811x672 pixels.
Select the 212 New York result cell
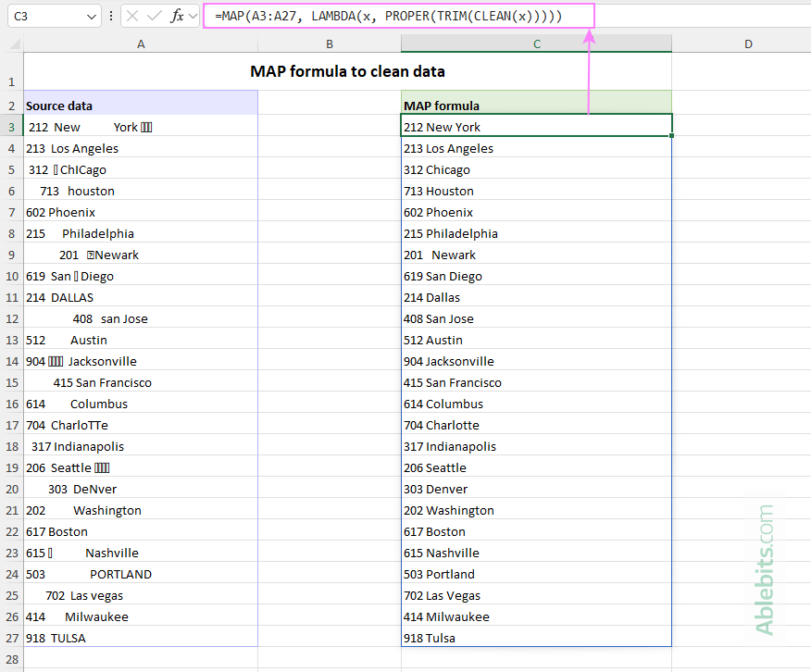point(536,127)
